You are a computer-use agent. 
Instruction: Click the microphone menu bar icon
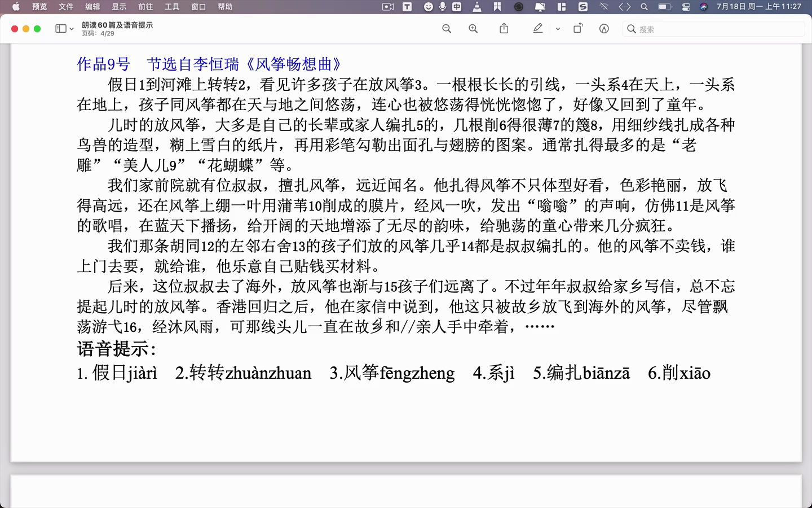click(443, 7)
